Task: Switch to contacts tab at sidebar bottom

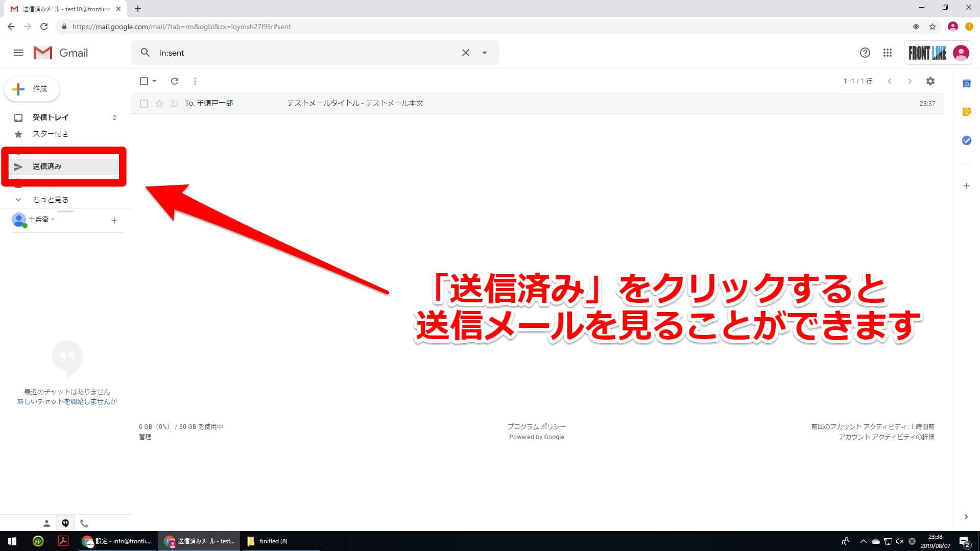Action: coord(46,523)
